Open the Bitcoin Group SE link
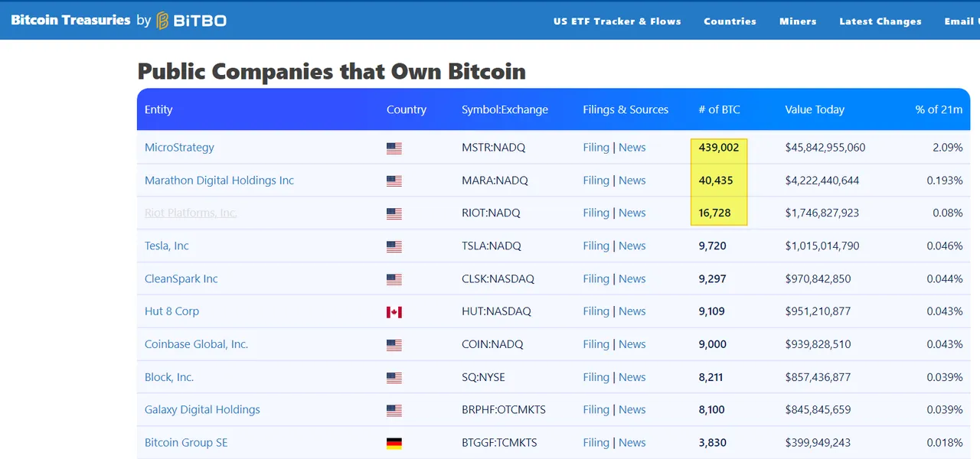 click(x=186, y=442)
